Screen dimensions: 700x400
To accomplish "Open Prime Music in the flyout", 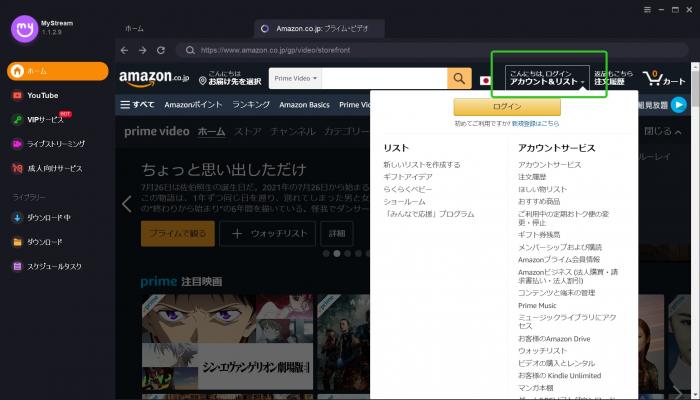I will click(x=537, y=306).
